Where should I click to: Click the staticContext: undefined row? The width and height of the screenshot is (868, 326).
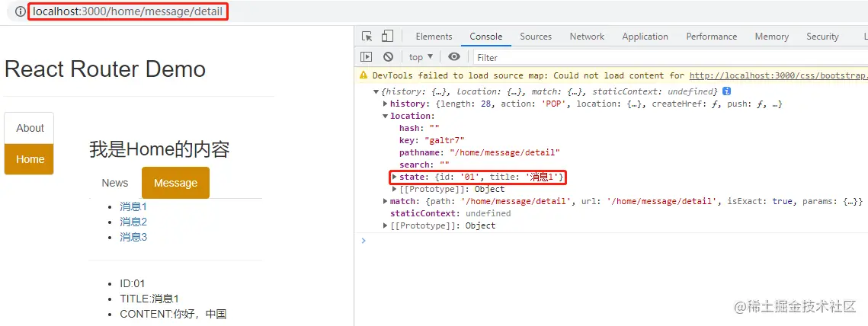point(450,213)
